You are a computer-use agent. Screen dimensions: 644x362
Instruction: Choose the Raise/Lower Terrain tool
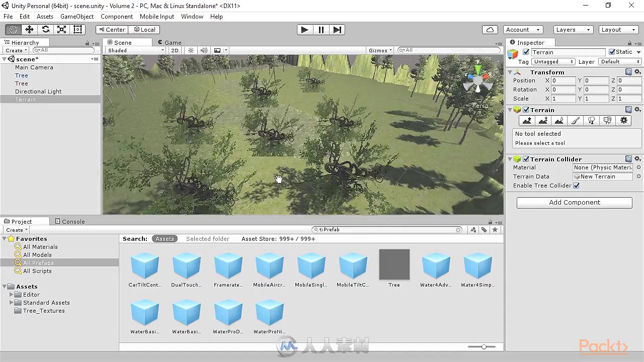pos(527,121)
